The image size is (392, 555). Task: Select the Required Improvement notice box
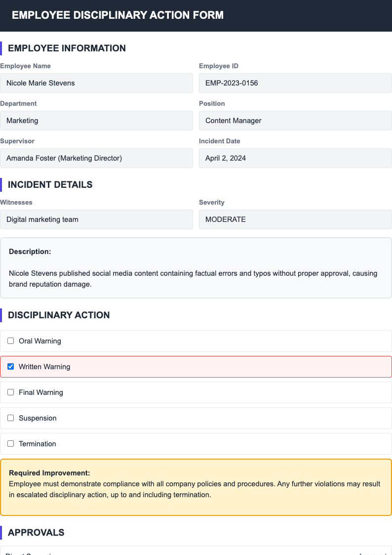click(196, 487)
